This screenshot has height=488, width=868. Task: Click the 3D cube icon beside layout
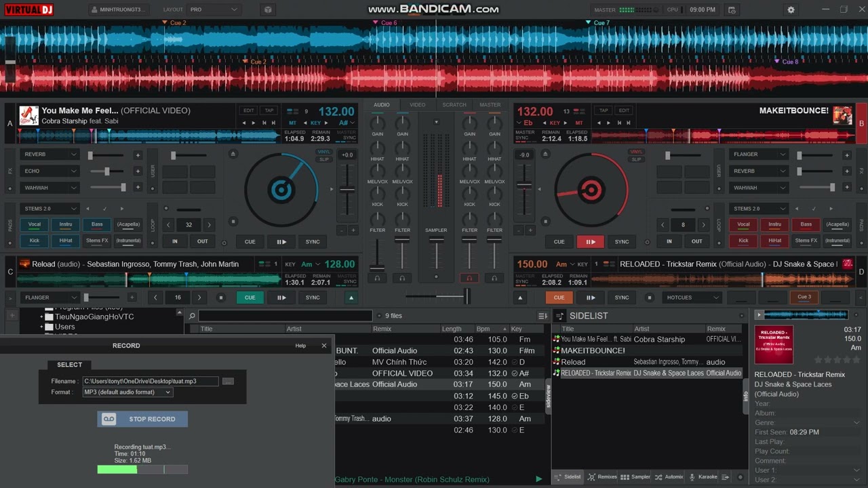[268, 10]
